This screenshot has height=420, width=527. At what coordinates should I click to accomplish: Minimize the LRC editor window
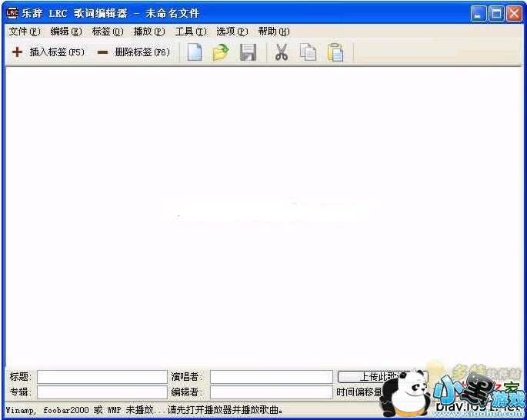coord(478,14)
